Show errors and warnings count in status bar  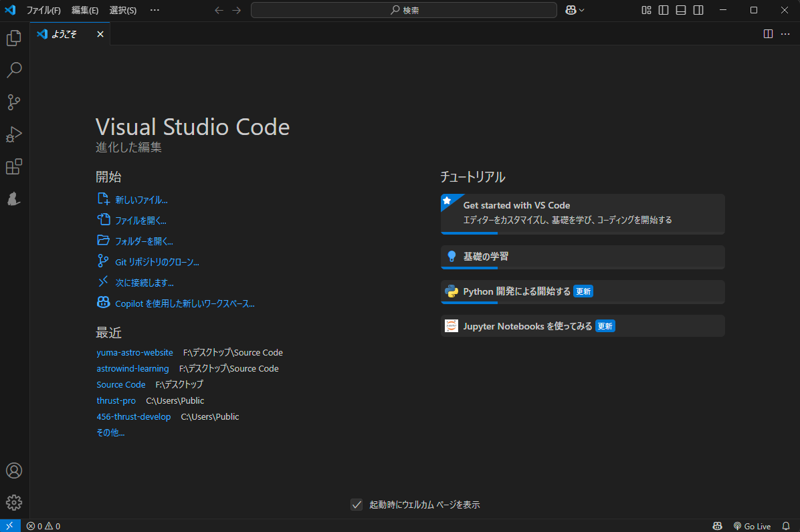tap(43, 526)
